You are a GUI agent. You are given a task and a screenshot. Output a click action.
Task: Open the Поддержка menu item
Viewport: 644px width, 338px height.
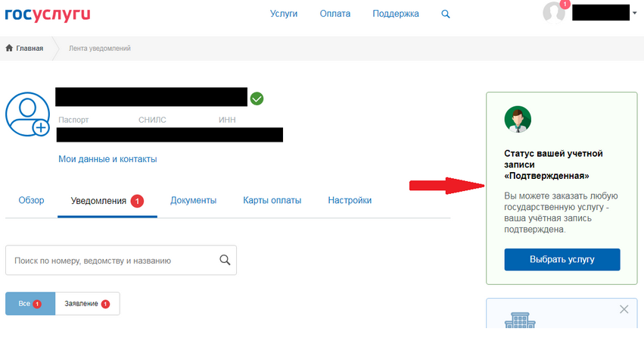[x=396, y=14]
